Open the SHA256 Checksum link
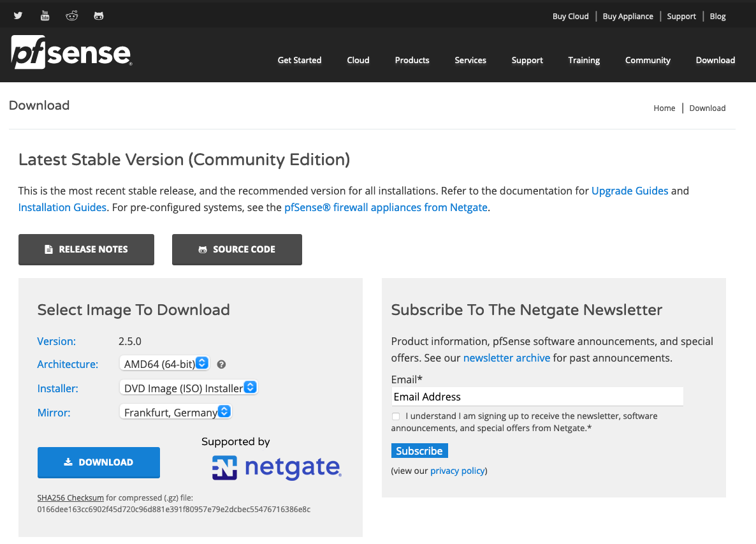756x544 pixels. pyautogui.click(x=70, y=497)
